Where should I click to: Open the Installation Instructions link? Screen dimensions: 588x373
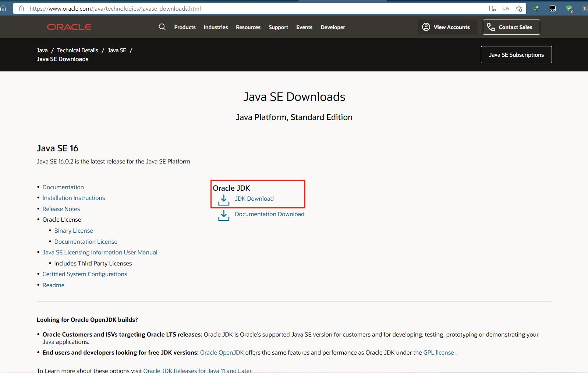coord(74,198)
